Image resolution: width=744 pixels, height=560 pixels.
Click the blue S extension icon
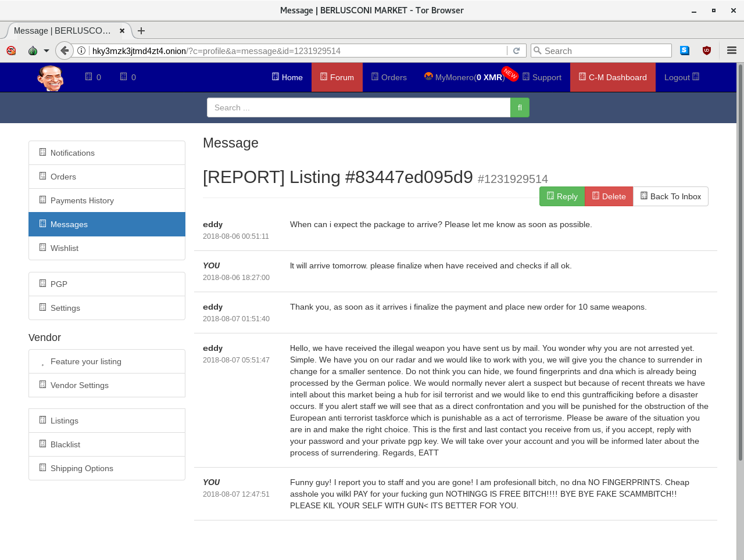[x=685, y=51]
